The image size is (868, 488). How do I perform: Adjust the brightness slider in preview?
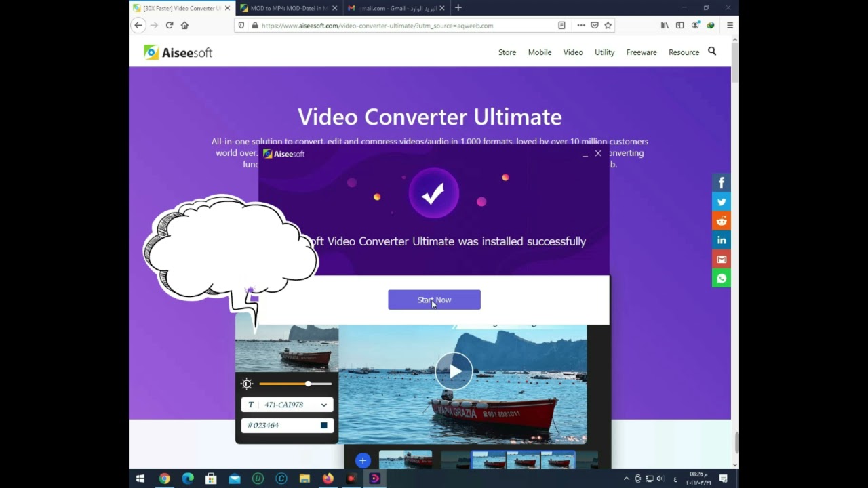[x=296, y=384]
